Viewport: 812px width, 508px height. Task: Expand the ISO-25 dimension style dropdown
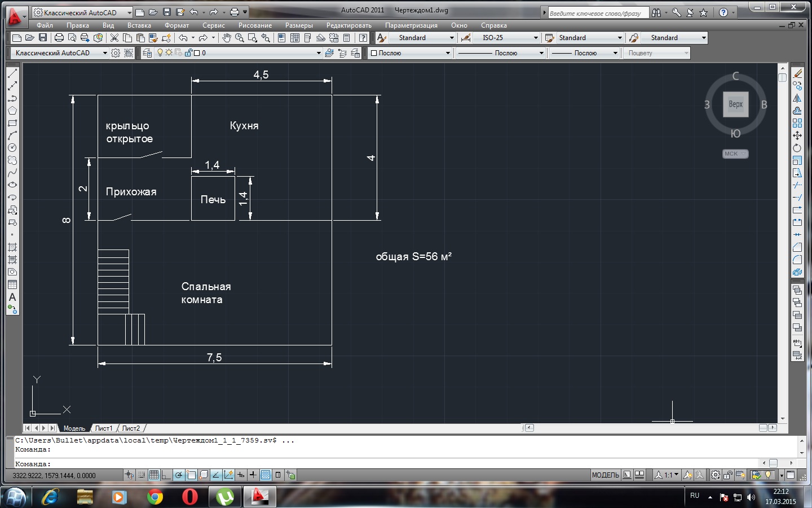tap(535, 38)
